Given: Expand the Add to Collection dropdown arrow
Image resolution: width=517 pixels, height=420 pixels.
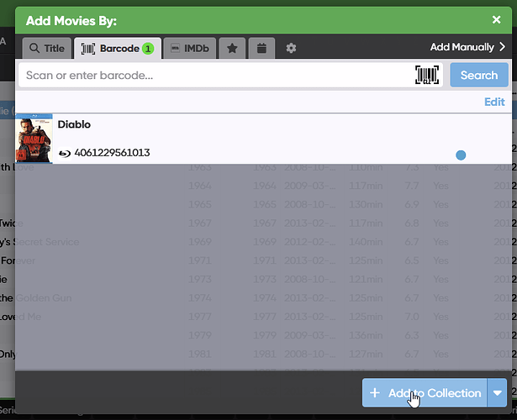Looking at the screenshot, I should pyautogui.click(x=497, y=392).
